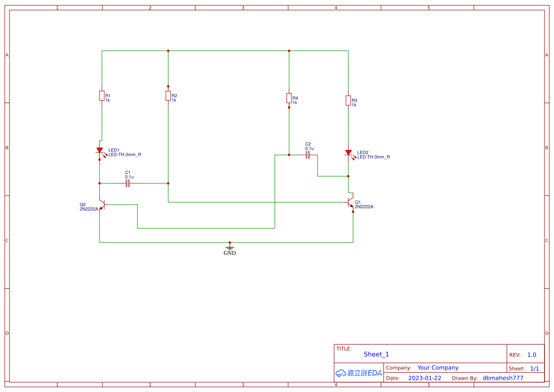The image size is (554, 392).
Task: Select the R2 resistor symbol
Action: click(168, 95)
